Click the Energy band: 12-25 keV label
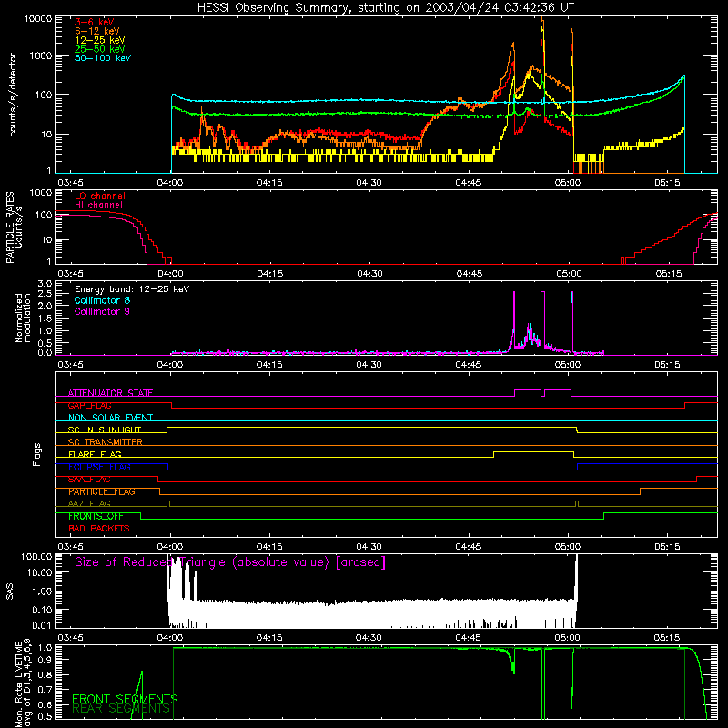Viewport: 728px width, 728px height. click(x=132, y=289)
